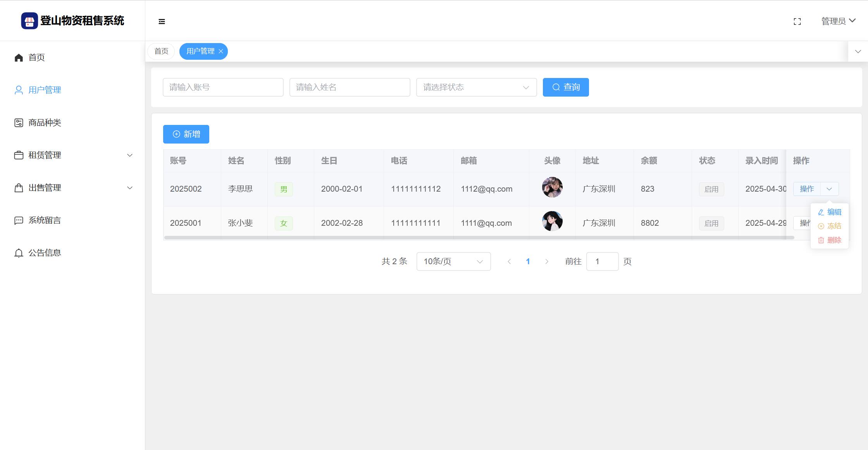Open the 管理员 account dropdown
The width and height of the screenshot is (868, 450).
point(838,21)
